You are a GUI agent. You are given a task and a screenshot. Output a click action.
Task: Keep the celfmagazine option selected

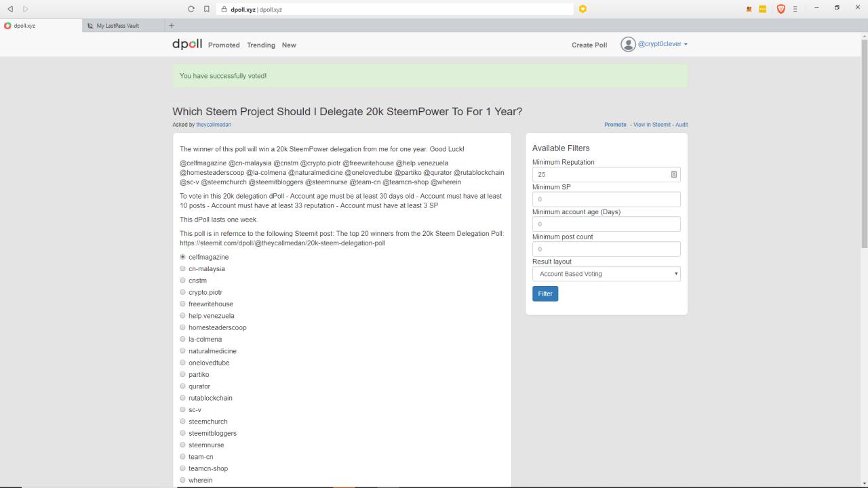pyautogui.click(x=182, y=257)
